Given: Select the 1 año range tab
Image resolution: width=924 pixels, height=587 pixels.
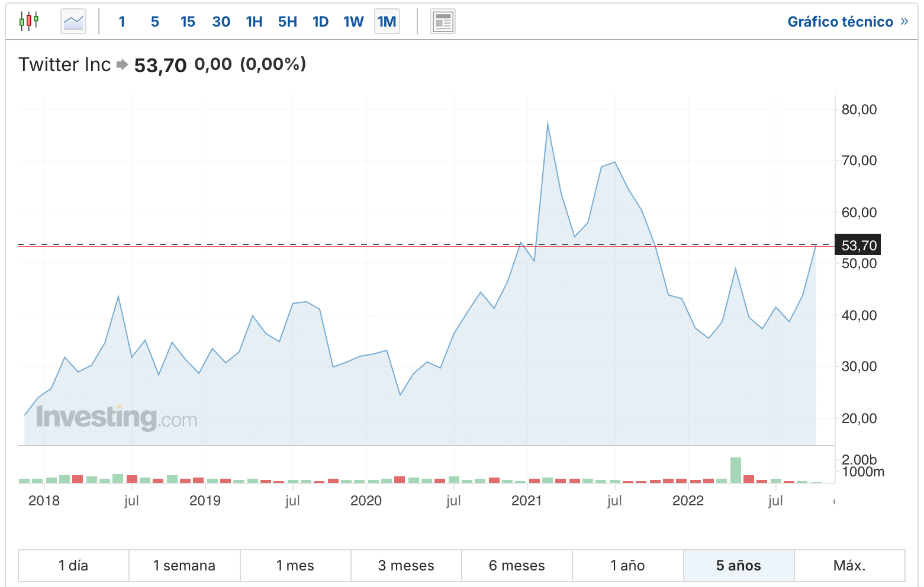Looking at the screenshot, I should (x=627, y=566).
